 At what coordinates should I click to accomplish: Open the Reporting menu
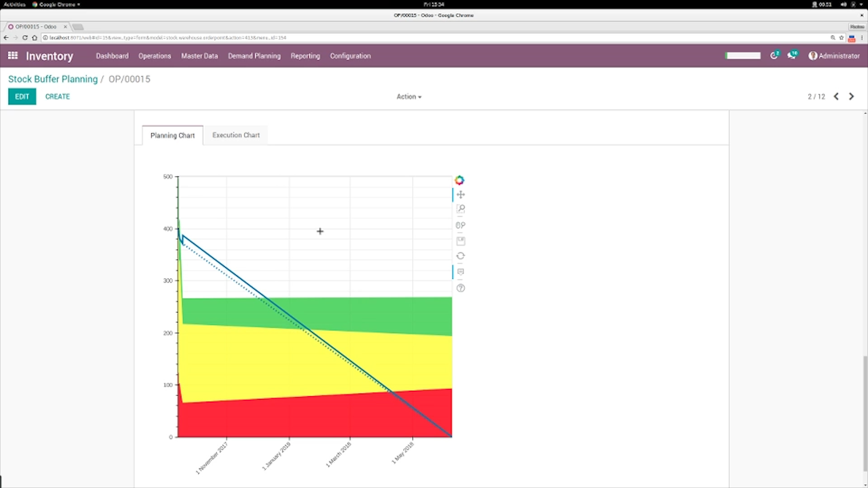click(x=305, y=56)
